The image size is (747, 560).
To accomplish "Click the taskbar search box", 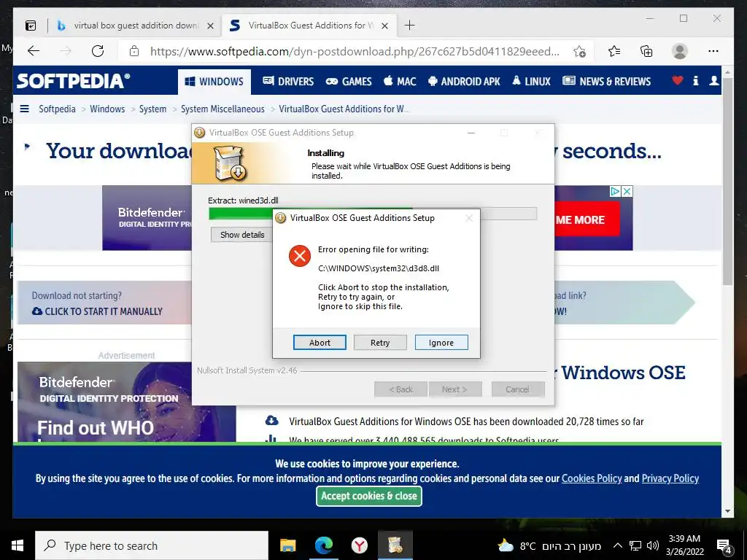I will [x=152, y=545].
